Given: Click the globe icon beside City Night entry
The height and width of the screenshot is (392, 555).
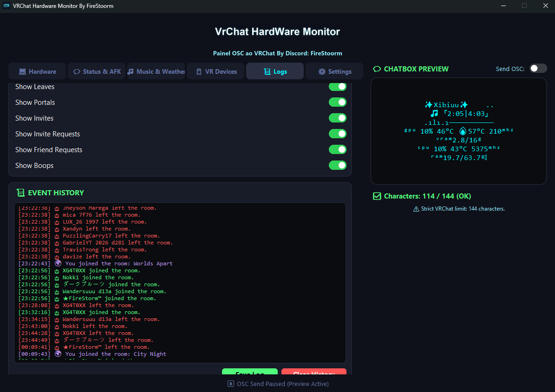Looking at the screenshot, I should point(58,354).
